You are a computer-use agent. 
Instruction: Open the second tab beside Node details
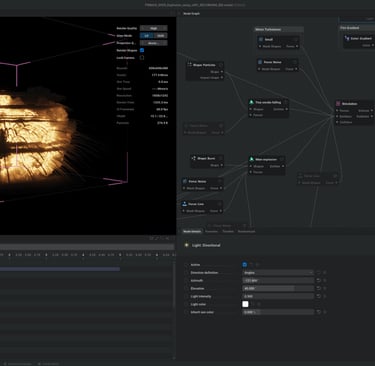211,231
